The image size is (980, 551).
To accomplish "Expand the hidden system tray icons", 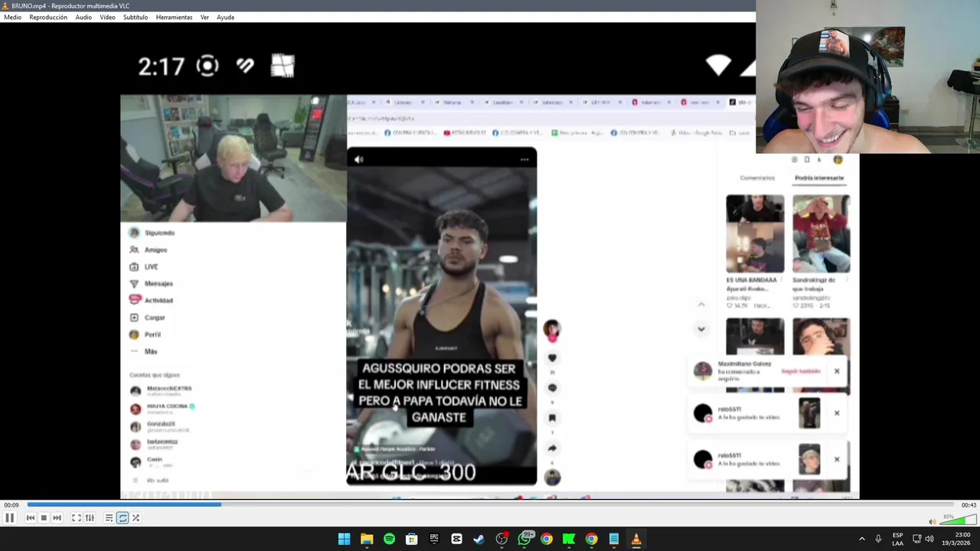I will (x=861, y=539).
